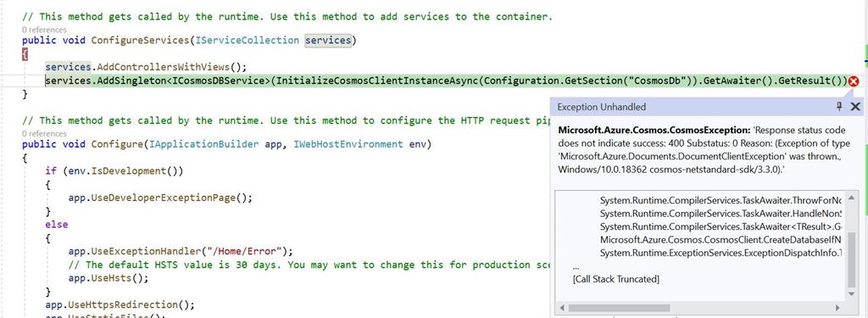Click call stack scroll left arrow
Viewport: 868px width, 318px height.
(x=563, y=308)
